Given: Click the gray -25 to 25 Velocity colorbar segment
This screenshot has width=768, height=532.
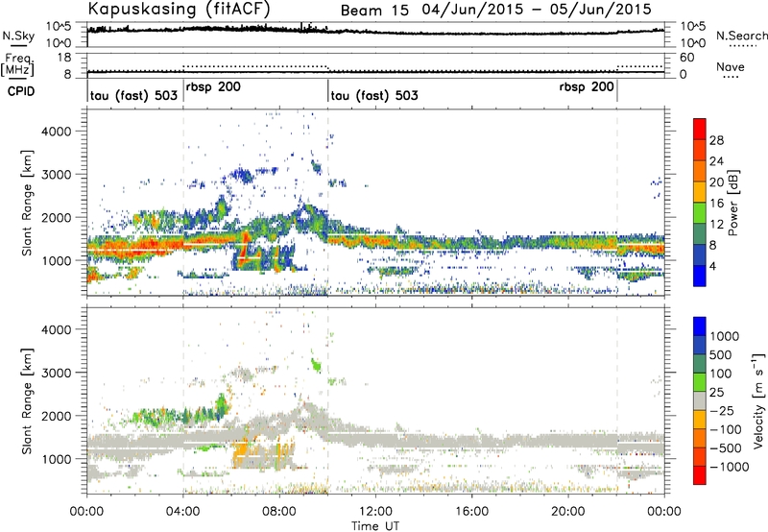Looking at the screenshot, I should coord(700,400).
